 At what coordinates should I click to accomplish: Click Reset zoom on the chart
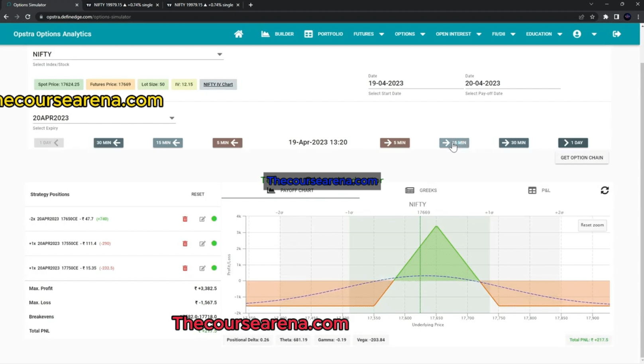[592, 225]
